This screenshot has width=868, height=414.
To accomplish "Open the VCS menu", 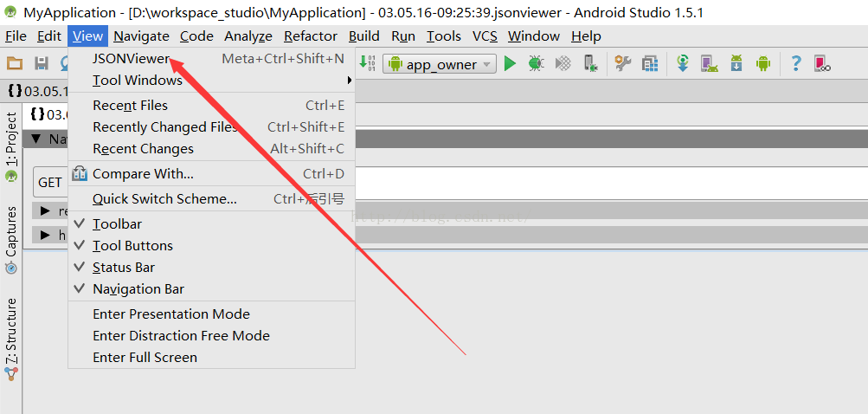I will click(485, 36).
